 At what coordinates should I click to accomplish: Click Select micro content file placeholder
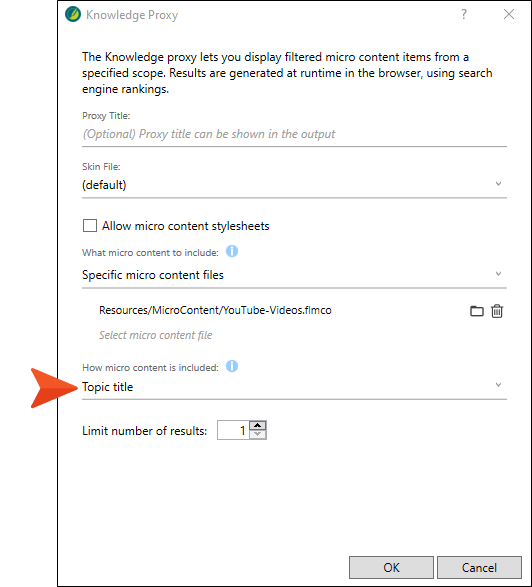coord(155,335)
